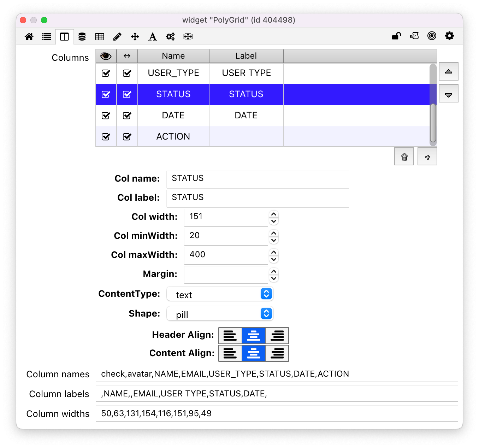This screenshot has width=479, height=448.
Task: Set Header Align to left
Action: coord(230,336)
